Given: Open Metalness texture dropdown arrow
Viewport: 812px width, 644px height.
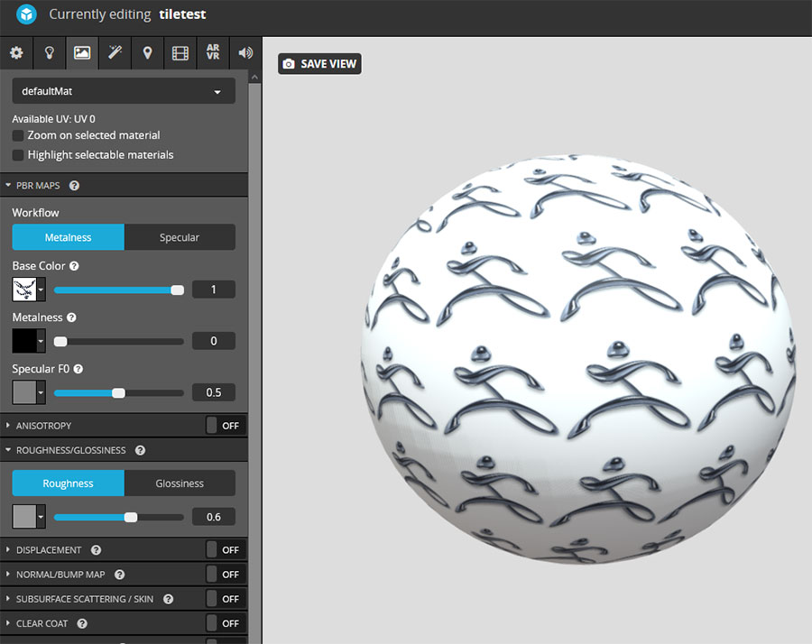Looking at the screenshot, I should click(41, 341).
